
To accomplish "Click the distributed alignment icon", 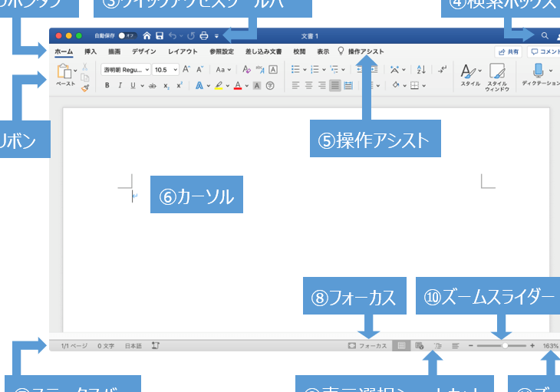I will (x=348, y=86).
